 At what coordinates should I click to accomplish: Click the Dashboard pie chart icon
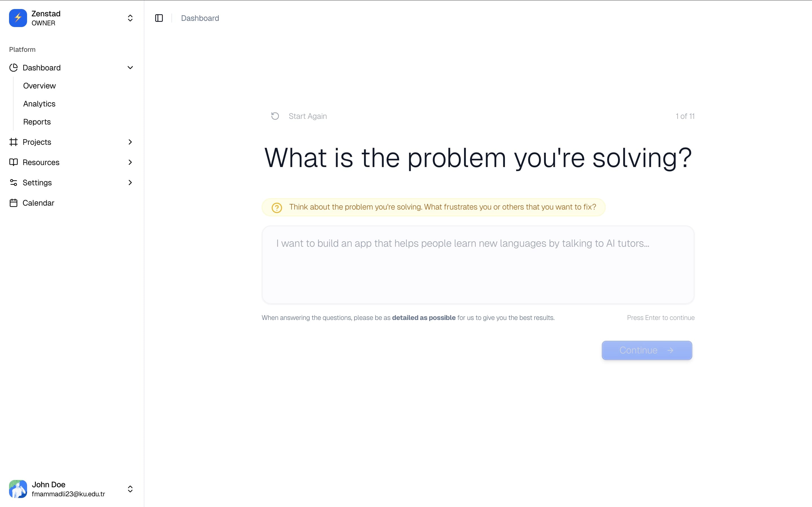pyautogui.click(x=14, y=68)
